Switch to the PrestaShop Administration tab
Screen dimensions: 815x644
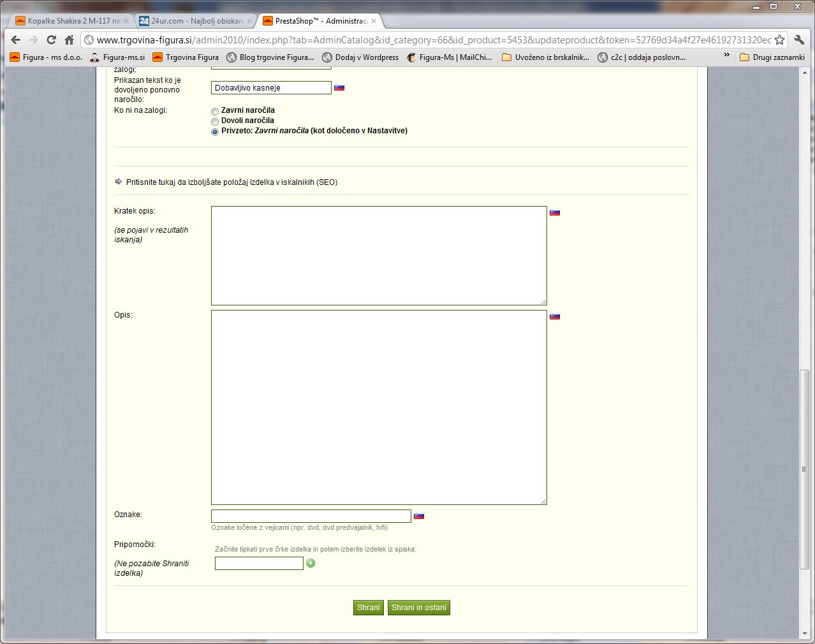click(319, 21)
